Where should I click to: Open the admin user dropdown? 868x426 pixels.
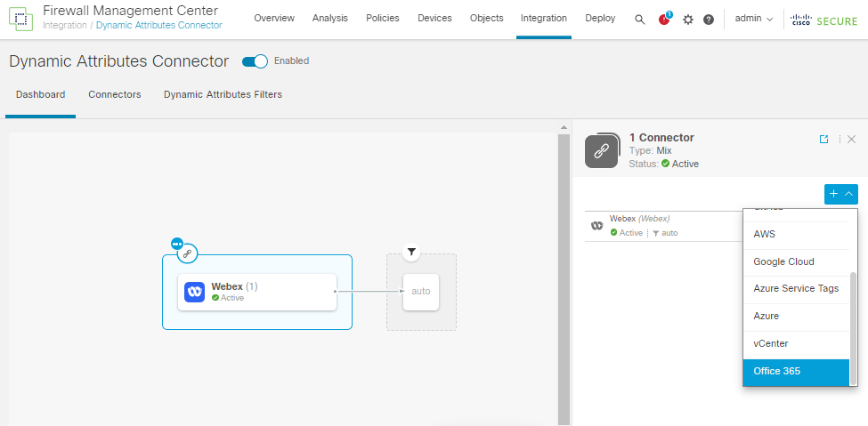tap(753, 19)
